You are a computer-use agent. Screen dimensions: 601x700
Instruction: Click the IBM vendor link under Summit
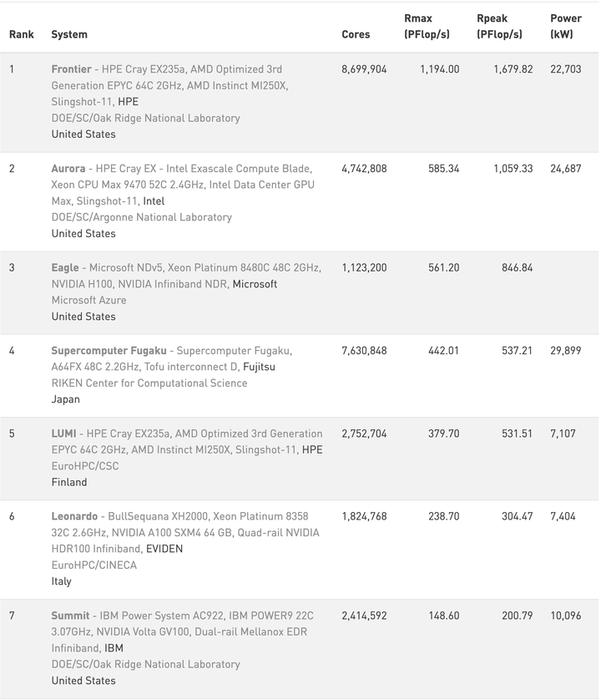point(114,648)
